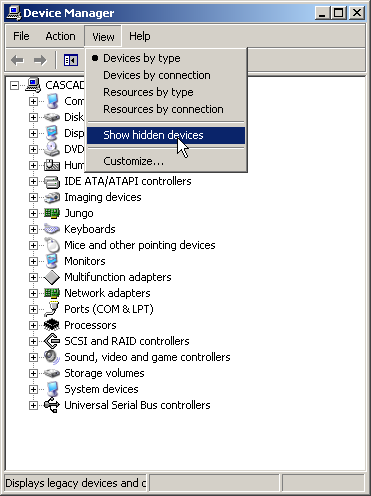The width and height of the screenshot is (371, 496).
Task: Click the Sound, video and game controllers icon
Action: coord(52,357)
